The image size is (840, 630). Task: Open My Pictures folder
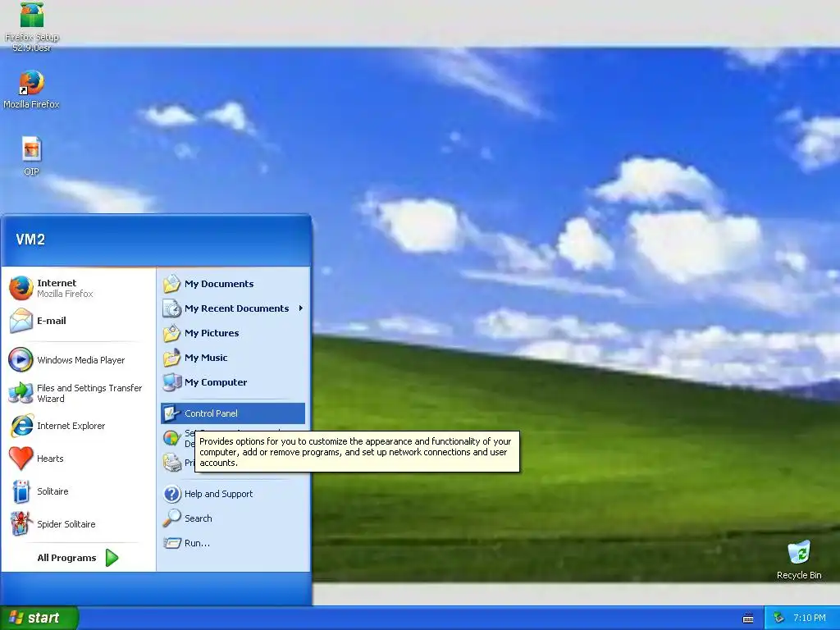click(233, 333)
